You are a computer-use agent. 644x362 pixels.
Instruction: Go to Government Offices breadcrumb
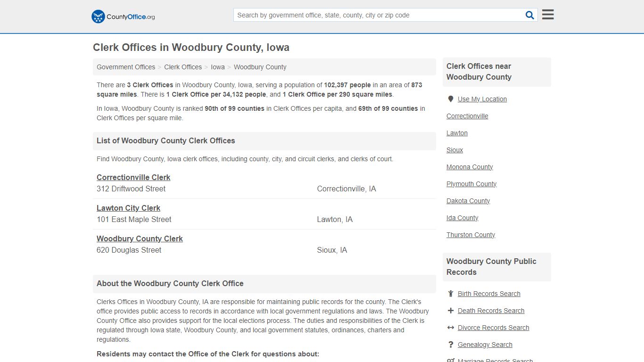126,67
